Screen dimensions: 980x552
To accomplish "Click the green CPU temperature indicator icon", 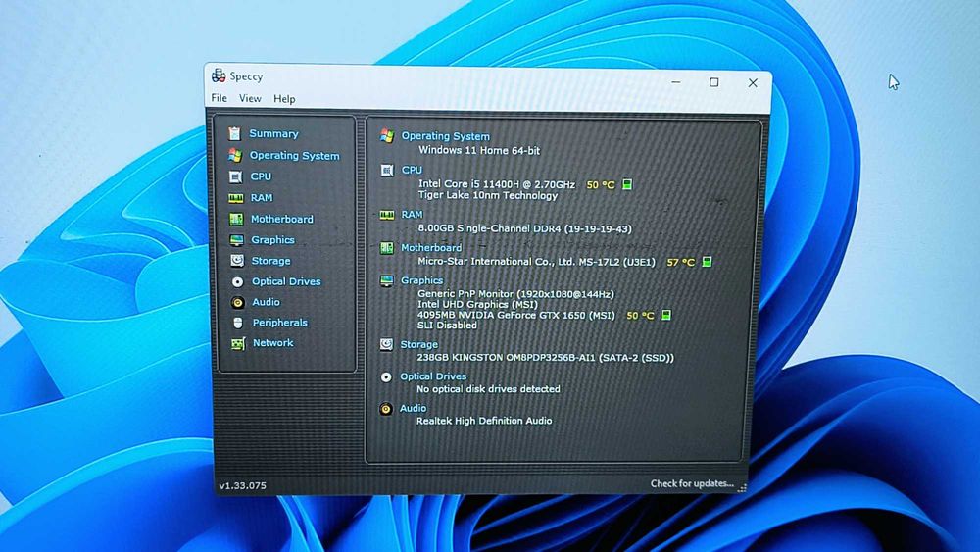I will (627, 184).
